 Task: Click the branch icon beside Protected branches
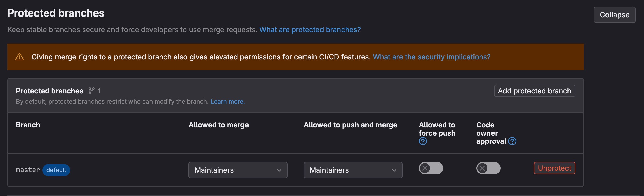click(91, 91)
